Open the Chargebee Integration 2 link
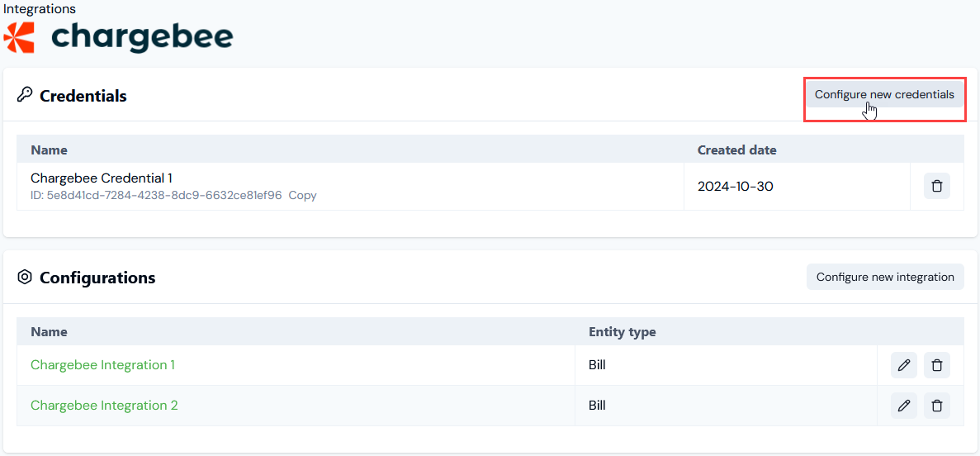 (104, 406)
